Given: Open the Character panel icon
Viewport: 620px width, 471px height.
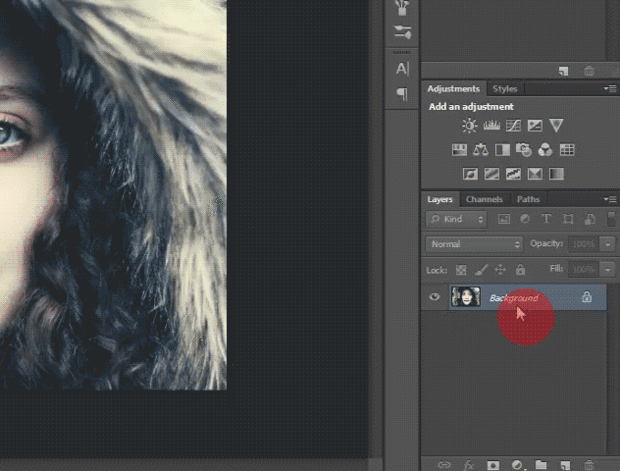Looking at the screenshot, I should 402,69.
